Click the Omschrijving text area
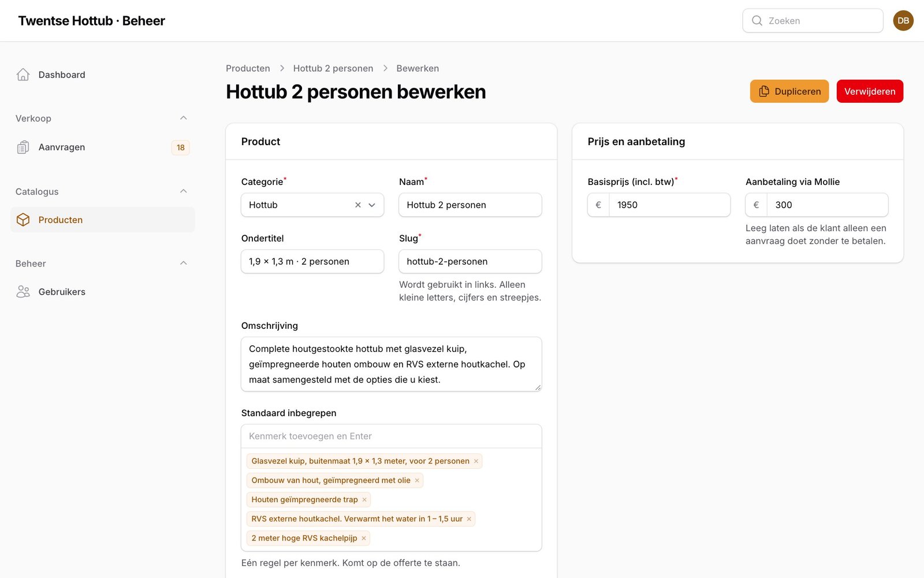 coord(392,364)
